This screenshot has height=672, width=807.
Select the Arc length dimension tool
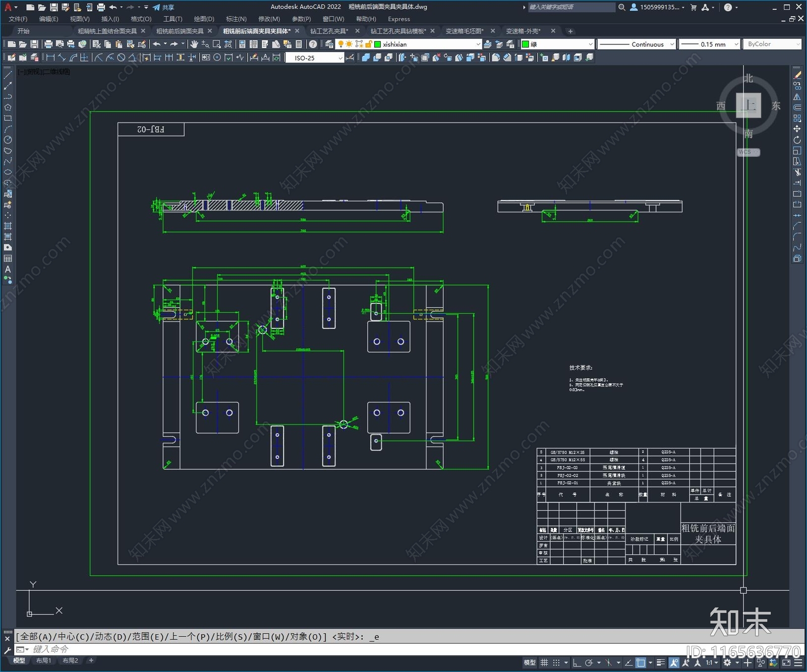[73, 57]
